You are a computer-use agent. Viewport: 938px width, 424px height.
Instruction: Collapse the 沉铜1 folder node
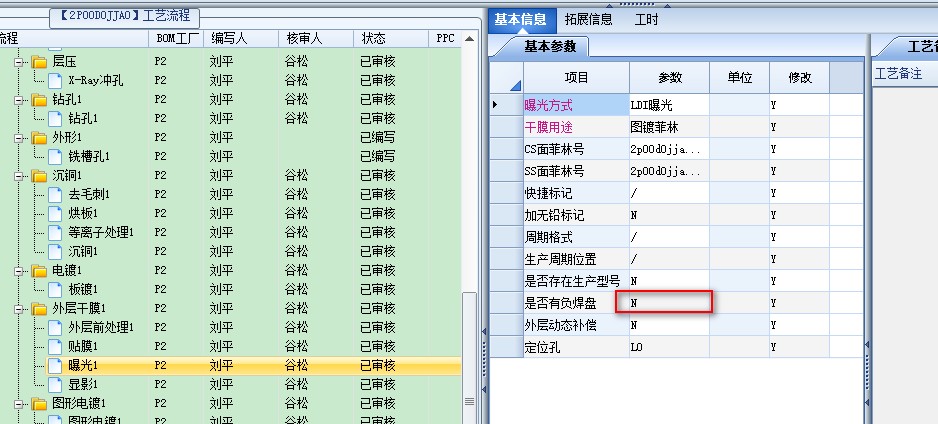coord(19,175)
